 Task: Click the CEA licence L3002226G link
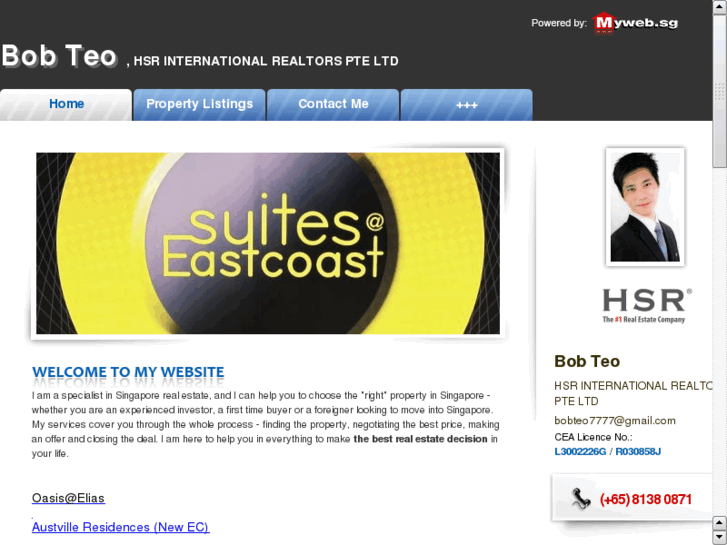[580, 452]
